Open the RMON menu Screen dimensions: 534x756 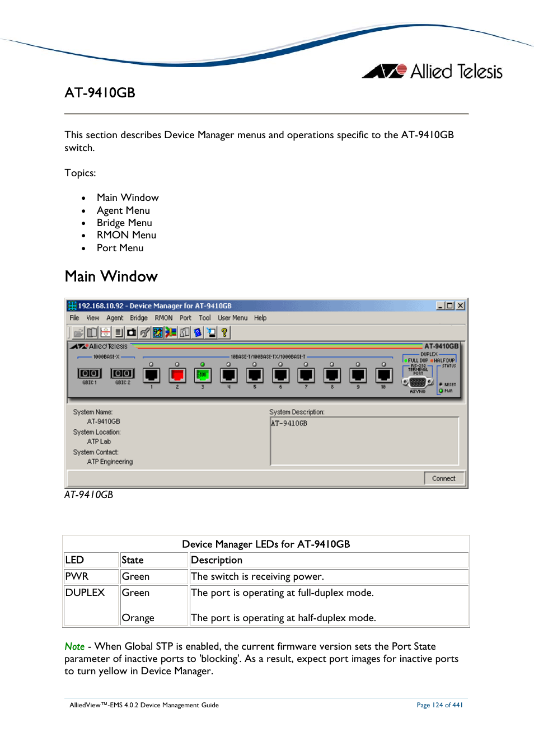[x=164, y=318]
